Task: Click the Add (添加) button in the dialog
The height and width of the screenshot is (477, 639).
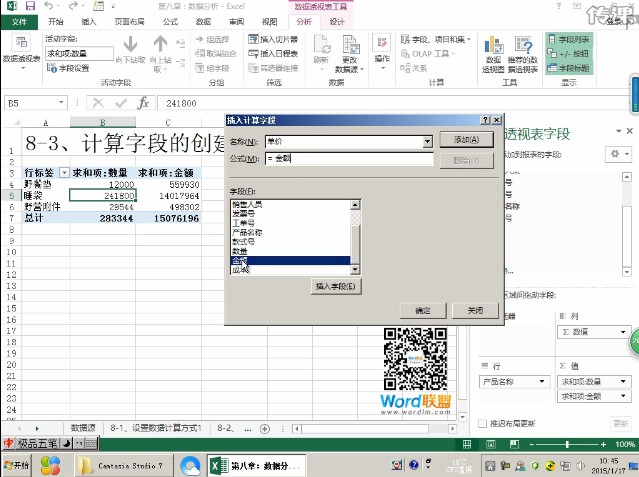Action: click(x=467, y=141)
